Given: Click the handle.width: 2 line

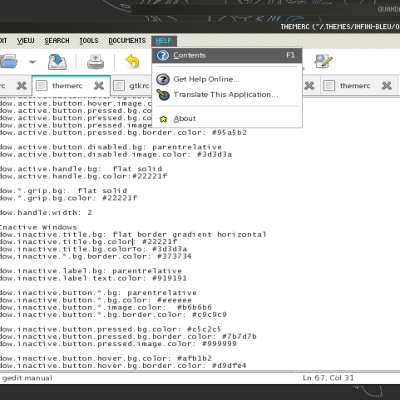Looking at the screenshot, I should point(46,213).
